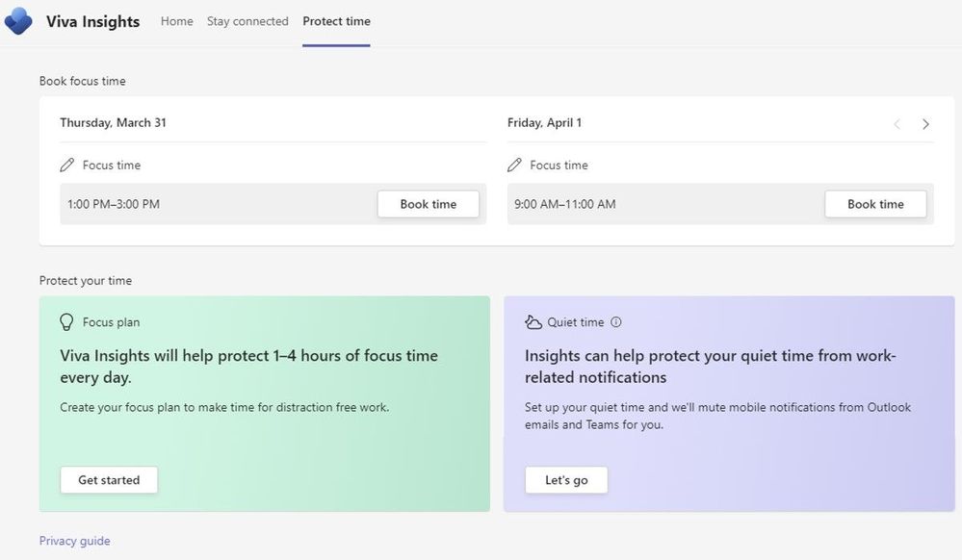Book time for 9:00 AM–11:00 AM slot
Screen dimensions: 962x560
tap(875, 204)
